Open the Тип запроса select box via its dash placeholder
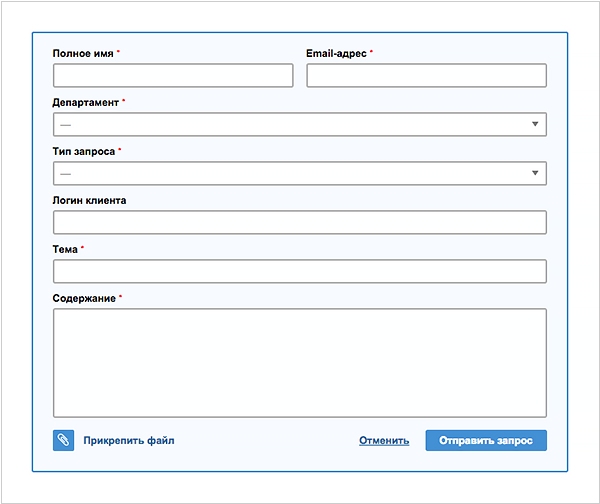 65,174
